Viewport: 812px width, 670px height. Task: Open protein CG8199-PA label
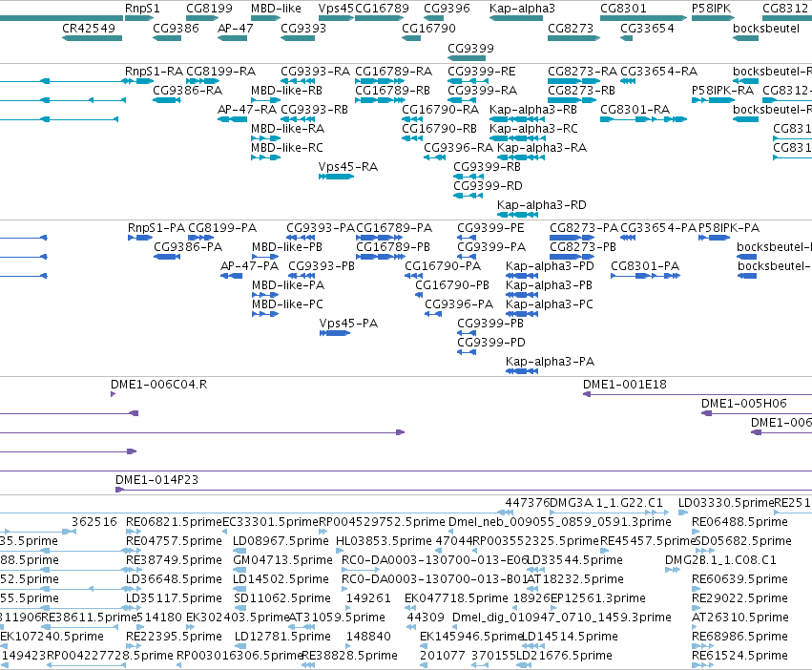click(222, 228)
